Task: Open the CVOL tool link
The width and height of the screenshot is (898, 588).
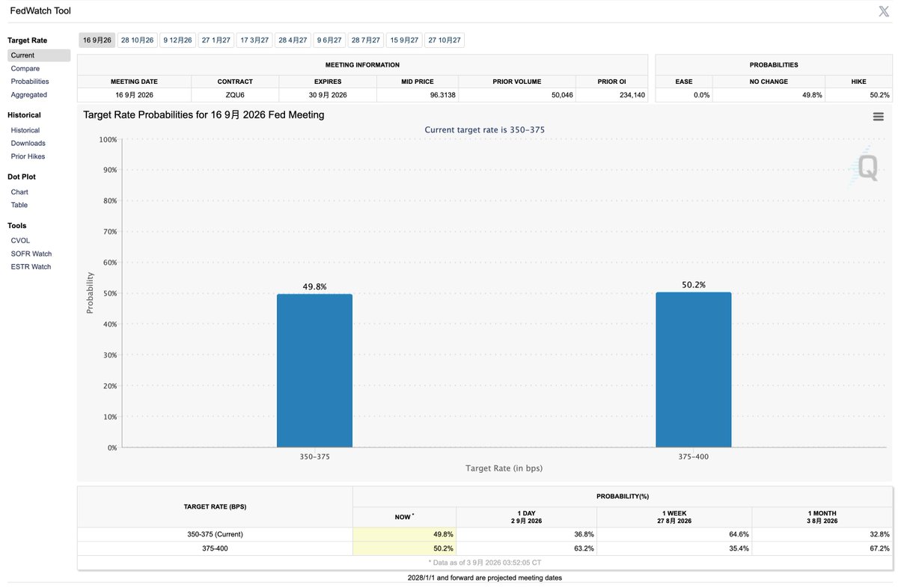Action: 20,241
